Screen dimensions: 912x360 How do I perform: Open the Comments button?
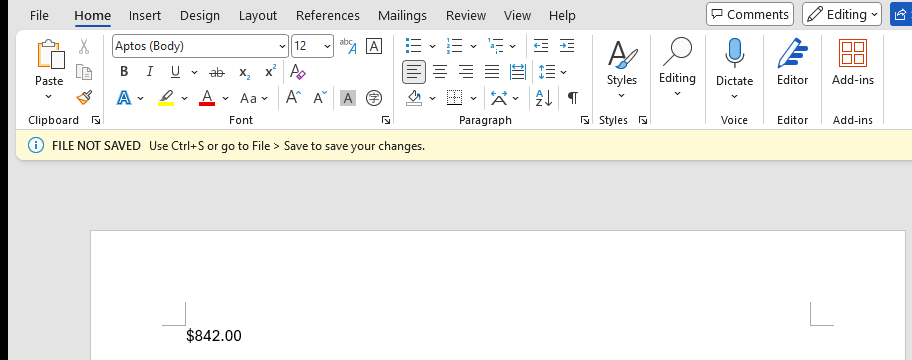[750, 15]
